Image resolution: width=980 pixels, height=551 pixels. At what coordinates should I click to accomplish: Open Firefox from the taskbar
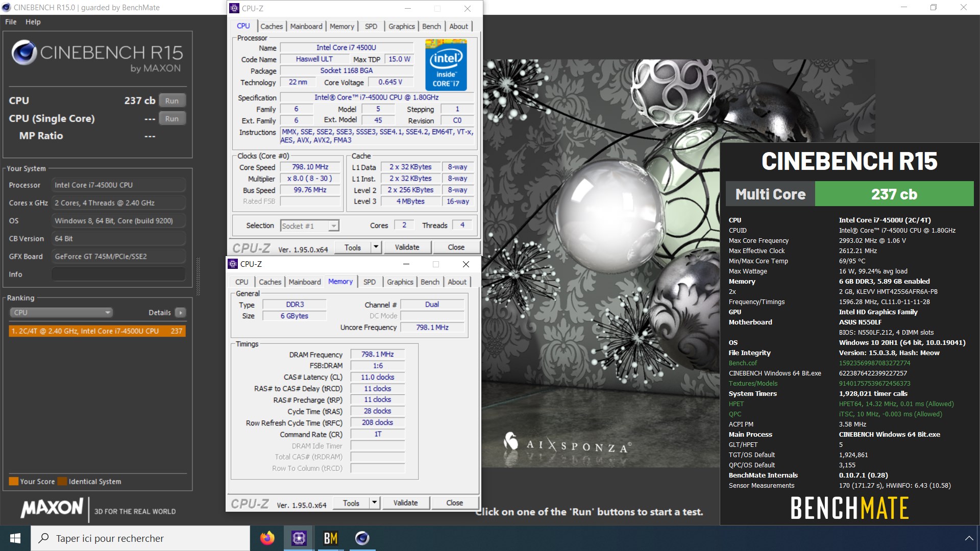[x=267, y=538]
